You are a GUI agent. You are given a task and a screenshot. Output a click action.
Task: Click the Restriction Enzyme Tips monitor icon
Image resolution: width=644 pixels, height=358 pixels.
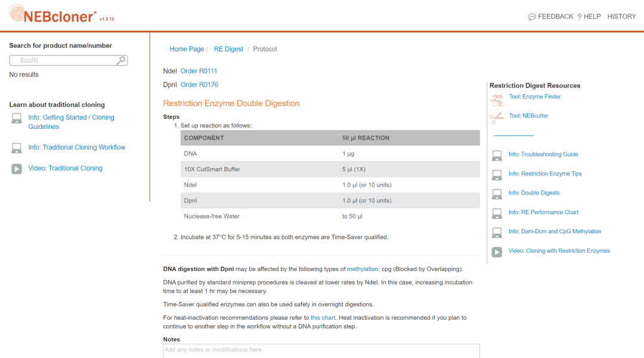497,175
